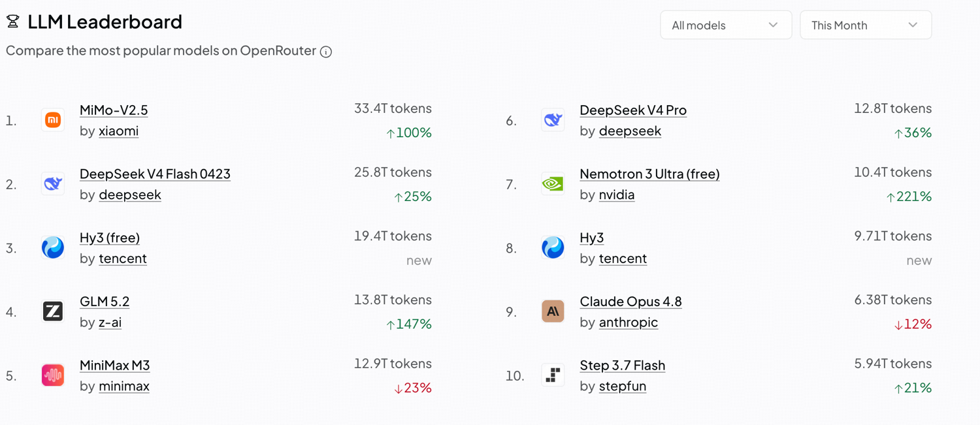This screenshot has height=425, width=980.
Task: Open the GLM 5.2 model link
Action: 105,301
